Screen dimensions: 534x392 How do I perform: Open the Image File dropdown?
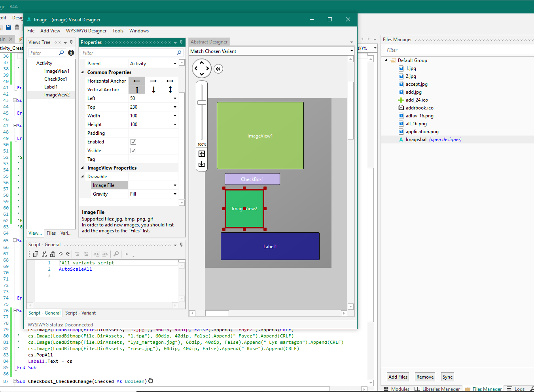pyautogui.click(x=175, y=185)
